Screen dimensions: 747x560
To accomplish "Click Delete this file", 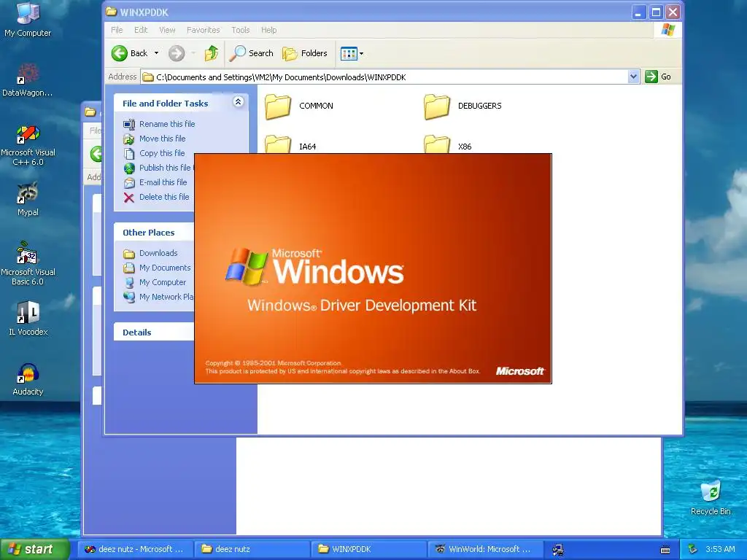I will [x=164, y=197].
